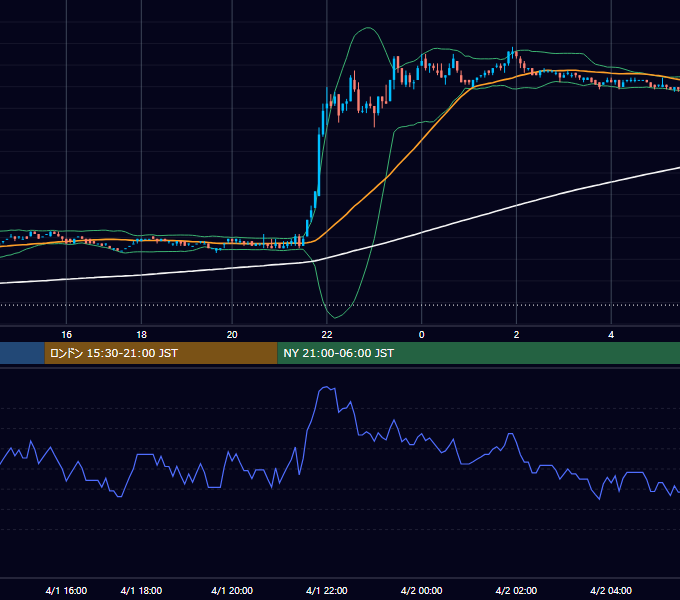The height and width of the screenshot is (600, 680).
Task: Click the NY 21:00-06:00 JST session bar
Action: (x=479, y=353)
